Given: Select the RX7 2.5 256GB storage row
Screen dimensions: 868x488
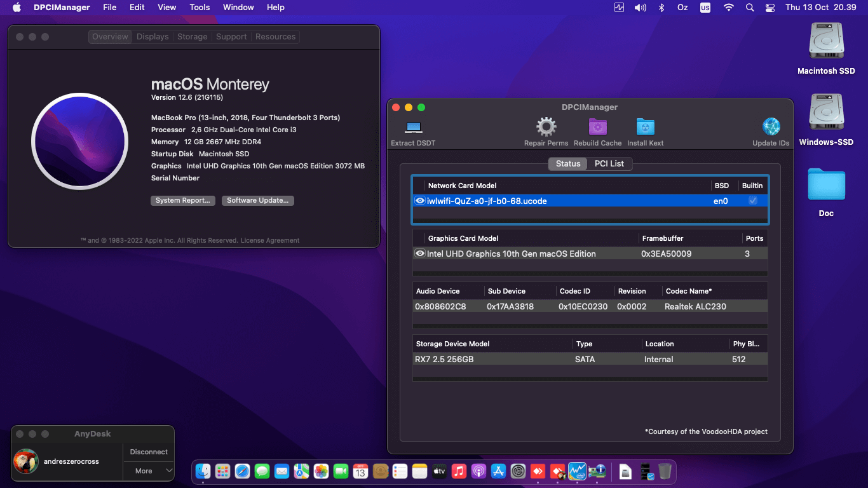Looking at the screenshot, I should pyautogui.click(x=590, y=359).
